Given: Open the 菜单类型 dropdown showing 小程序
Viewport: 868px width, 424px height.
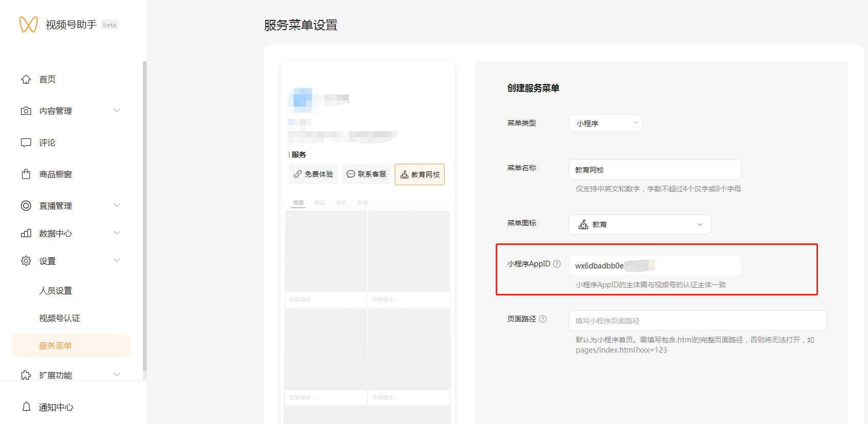Looking at the screenshot, I should tap(605, 123).
